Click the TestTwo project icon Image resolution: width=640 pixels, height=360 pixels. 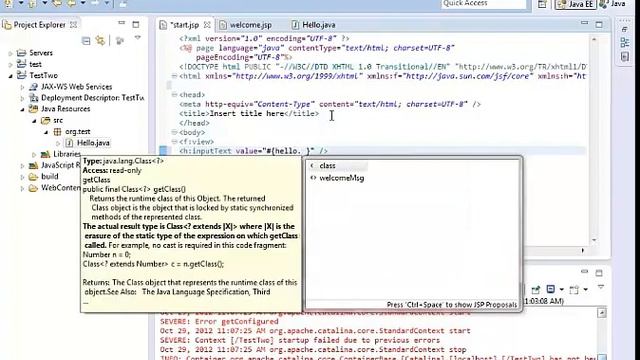point(21,75)
